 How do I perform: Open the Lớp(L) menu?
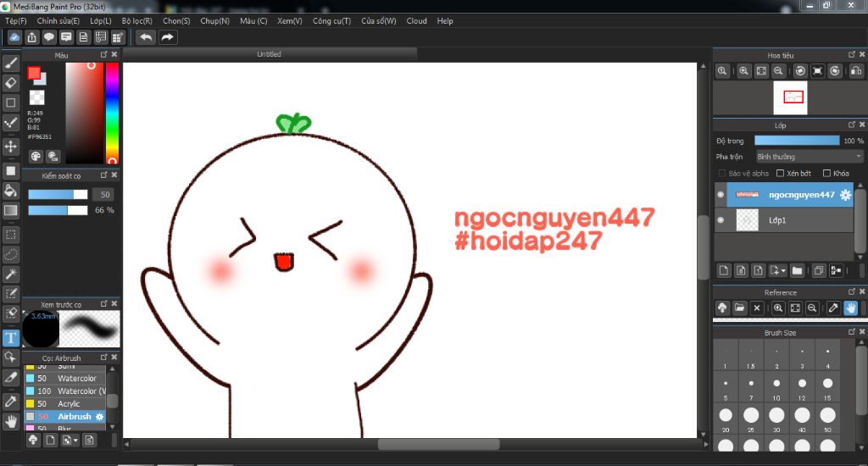tap(101, 20)
